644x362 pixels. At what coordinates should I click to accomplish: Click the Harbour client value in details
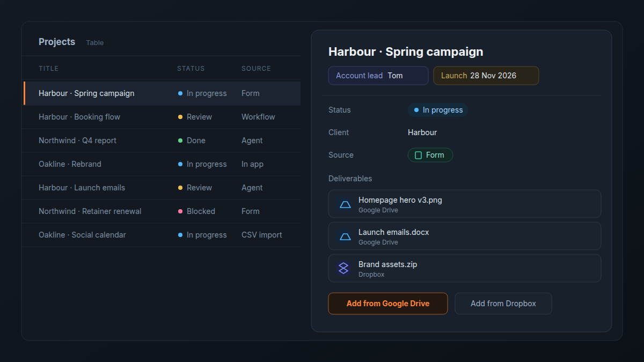(422, 132)
